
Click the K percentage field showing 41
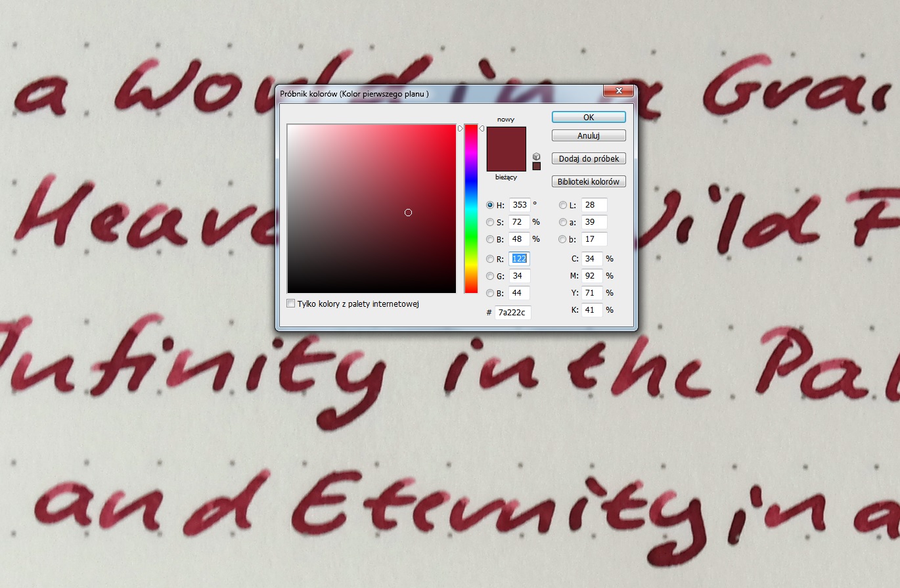pyautogui.click(x=591, y=309)
